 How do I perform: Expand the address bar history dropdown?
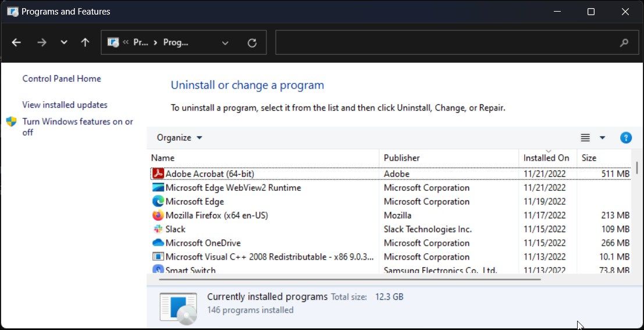tap(225, 42)
